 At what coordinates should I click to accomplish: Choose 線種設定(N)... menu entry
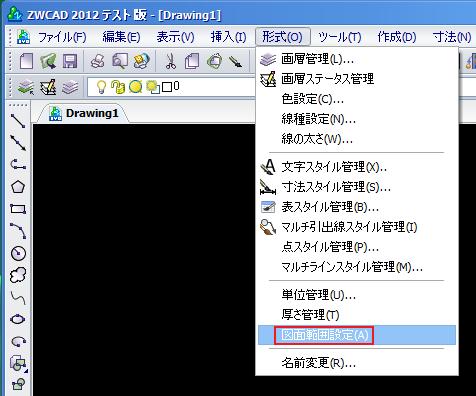click(x=357, y=119)
